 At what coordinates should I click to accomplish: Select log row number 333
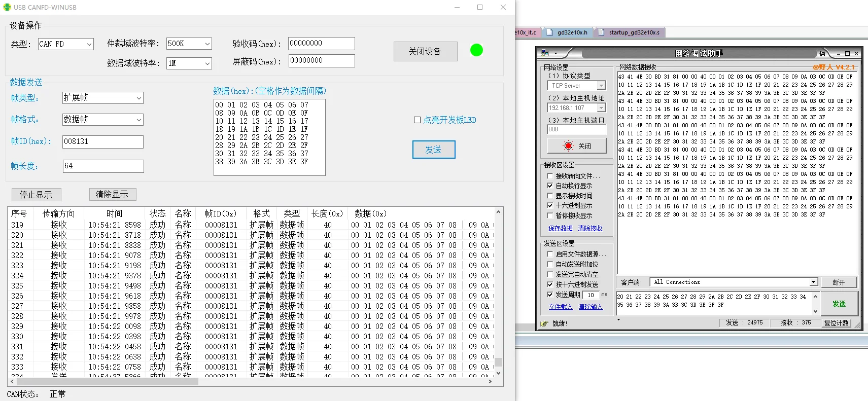point(251,367)
